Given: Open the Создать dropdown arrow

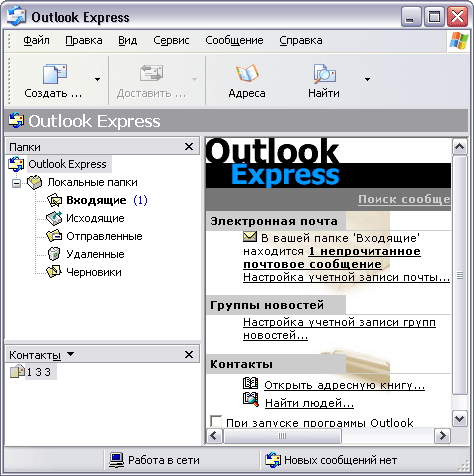Looking at the screenshot, I should [x=97, y=79].
